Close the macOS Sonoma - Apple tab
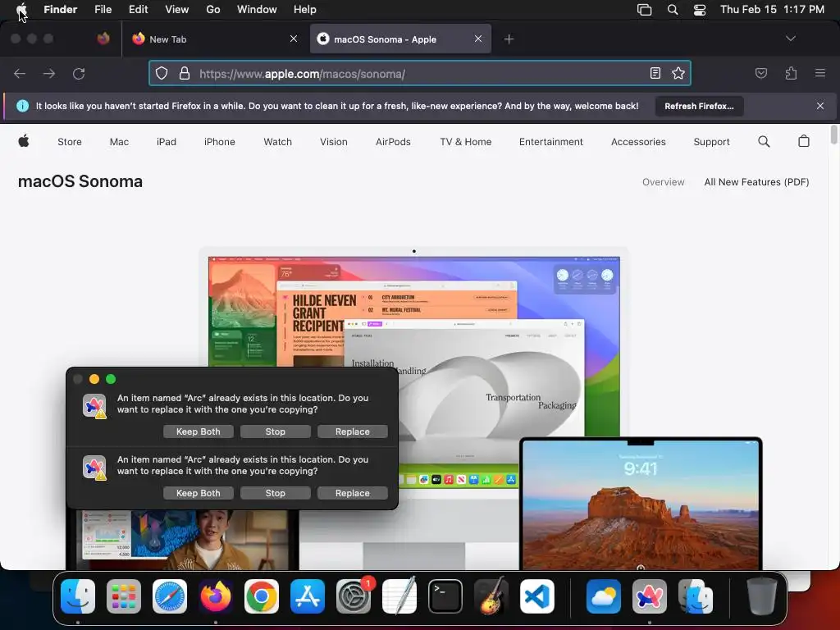 (x=478, y=39)
